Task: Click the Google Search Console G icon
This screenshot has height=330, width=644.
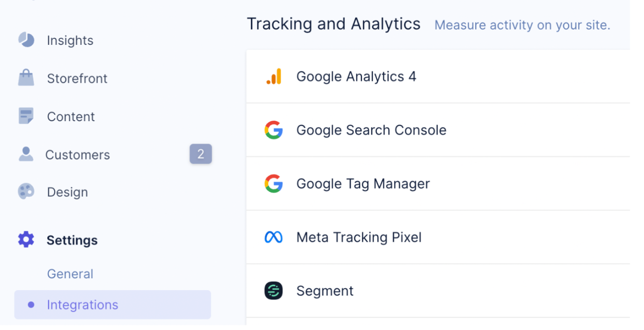Action: (274, 130)
